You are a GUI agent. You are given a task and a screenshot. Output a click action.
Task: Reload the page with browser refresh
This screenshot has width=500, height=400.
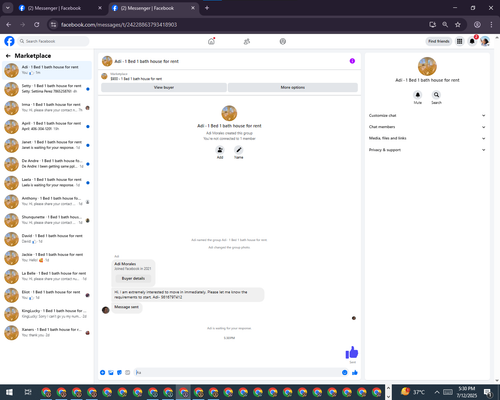(37, 25)
